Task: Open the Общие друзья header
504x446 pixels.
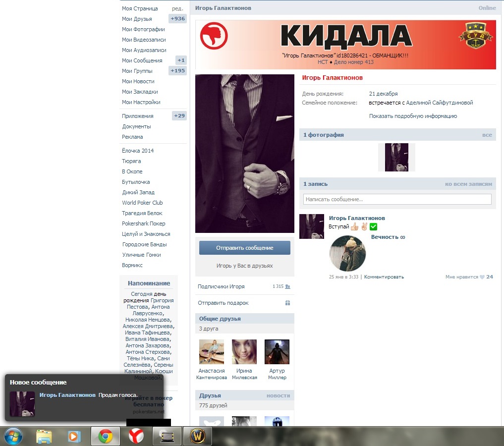Action: pyautogui.click(x=220, y=319)
